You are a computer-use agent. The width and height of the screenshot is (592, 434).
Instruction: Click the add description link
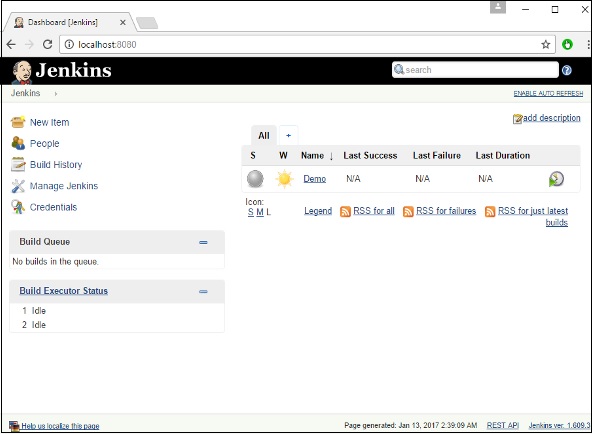(552, 118)
